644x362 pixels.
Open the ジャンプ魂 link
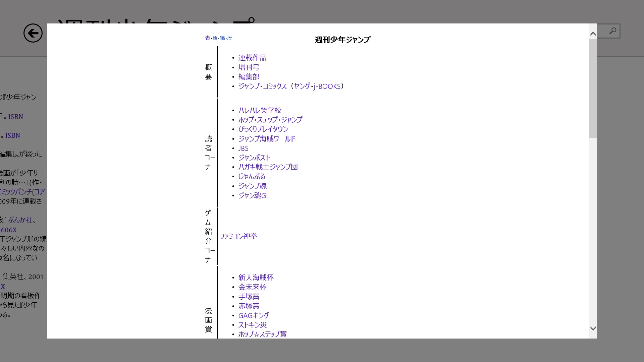tap(253, 186)
